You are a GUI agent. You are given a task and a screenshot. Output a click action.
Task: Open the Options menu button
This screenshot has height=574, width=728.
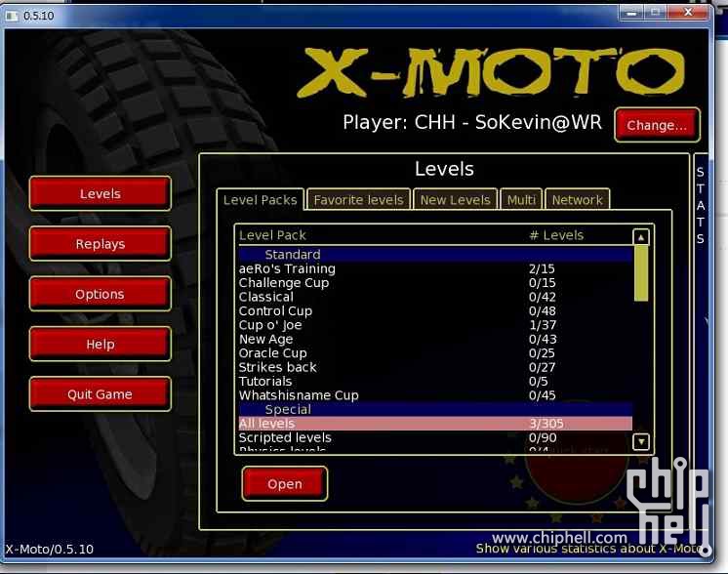click(100, 294)
